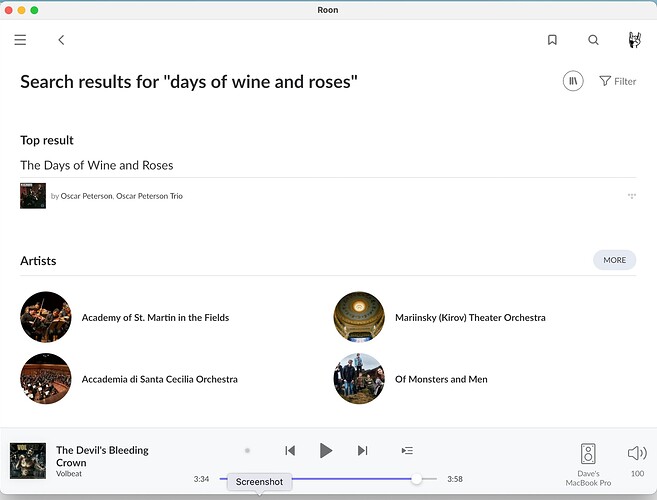Open The Days of Wine and Roses result
The height and width of the screenshot is (500, 657).
point(97,165)
